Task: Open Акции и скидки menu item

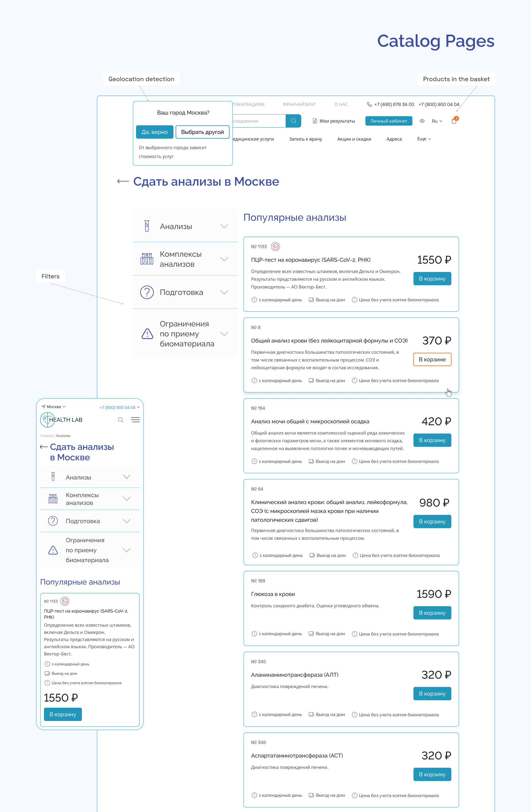Action: (354, 139)
